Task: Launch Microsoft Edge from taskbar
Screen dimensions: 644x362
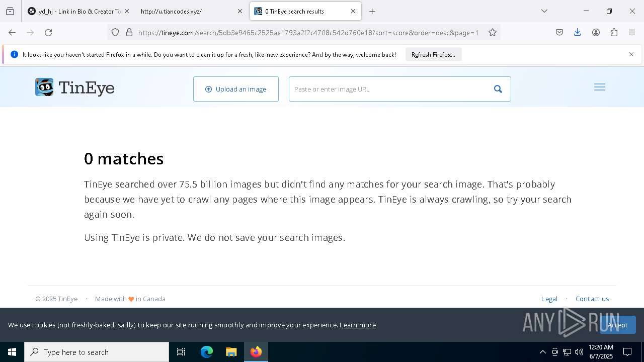Action: pyautogui.click(x=207, y=352)
